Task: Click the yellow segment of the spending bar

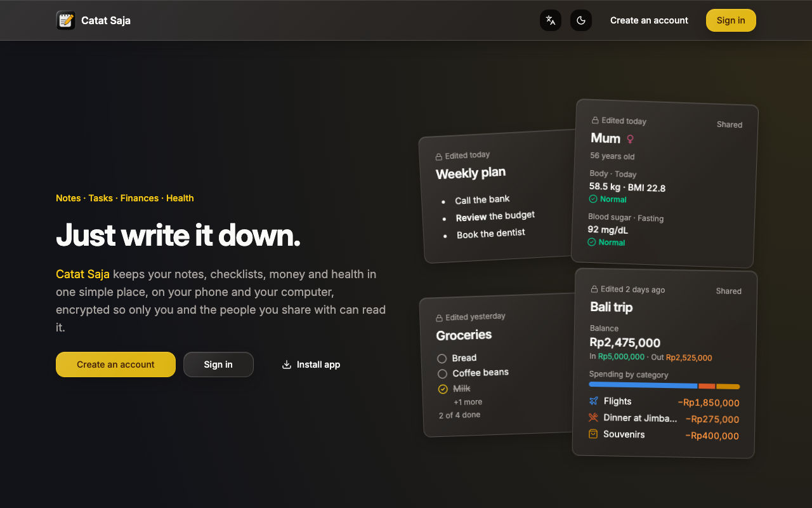Action: click(728, 386)
